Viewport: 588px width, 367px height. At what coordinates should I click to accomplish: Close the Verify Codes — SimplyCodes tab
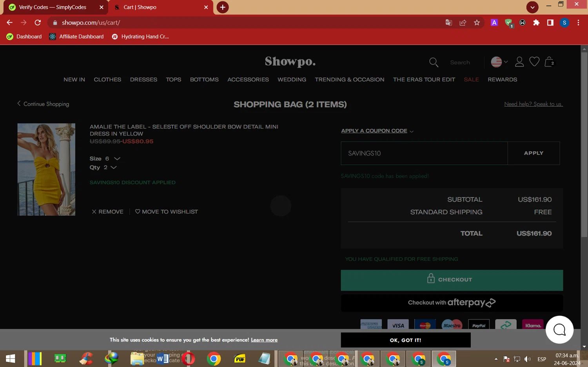click(x=102, y=7)
